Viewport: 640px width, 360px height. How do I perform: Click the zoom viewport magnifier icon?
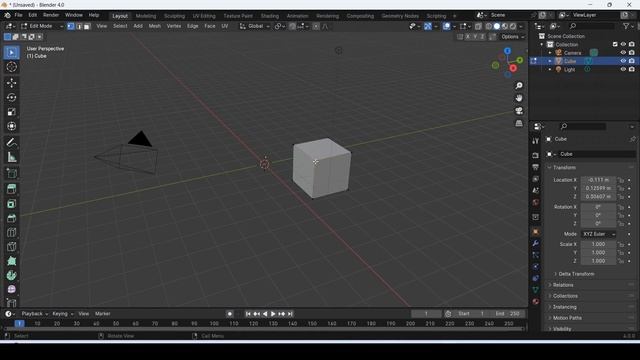click(519, 86)
